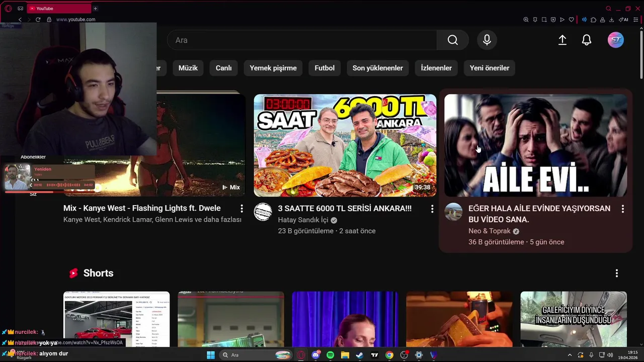The height and width of the screenshot is (362, 644).
Task: Open Neo & Toprak channel avatar
Action: click(x=454, y=212)
